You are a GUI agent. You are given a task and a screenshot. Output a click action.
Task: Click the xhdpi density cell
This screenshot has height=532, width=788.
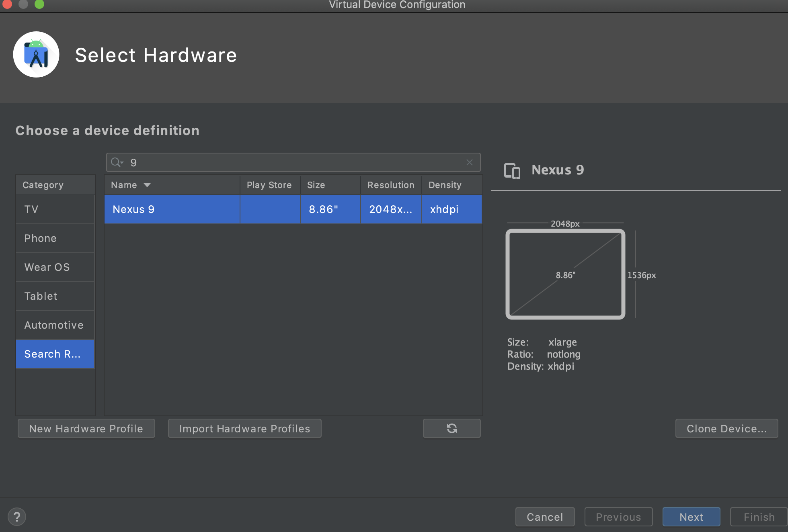[x=452, y=209]
